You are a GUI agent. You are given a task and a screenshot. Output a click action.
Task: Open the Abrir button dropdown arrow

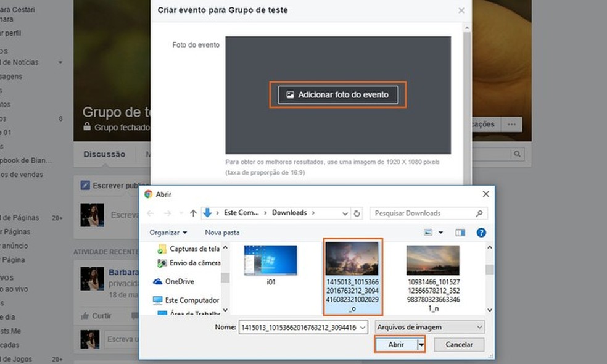421,344
